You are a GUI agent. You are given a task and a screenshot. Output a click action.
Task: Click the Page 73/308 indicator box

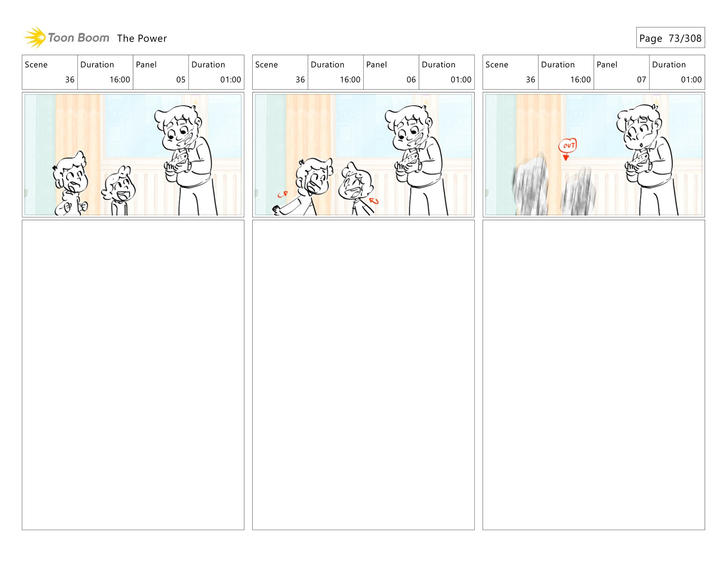tap(670, 38)
